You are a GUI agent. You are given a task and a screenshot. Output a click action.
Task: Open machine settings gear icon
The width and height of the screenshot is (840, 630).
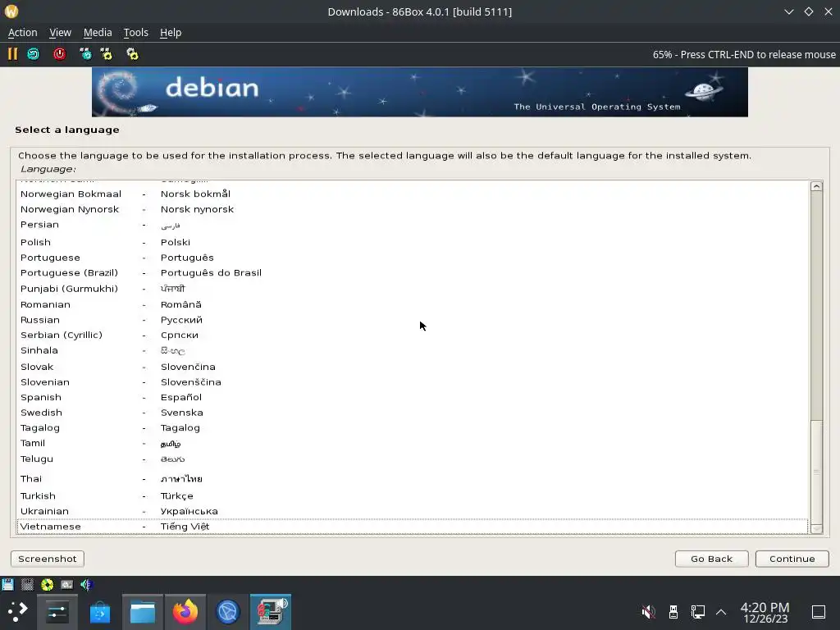(132, 54)
